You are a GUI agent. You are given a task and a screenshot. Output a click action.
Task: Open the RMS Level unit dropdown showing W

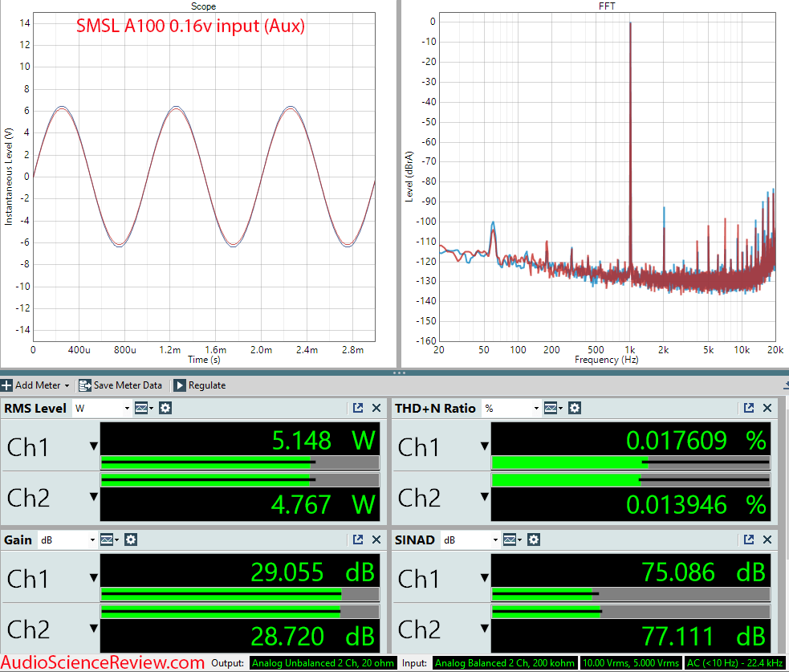pyautogui.click(x=102, y=408)
